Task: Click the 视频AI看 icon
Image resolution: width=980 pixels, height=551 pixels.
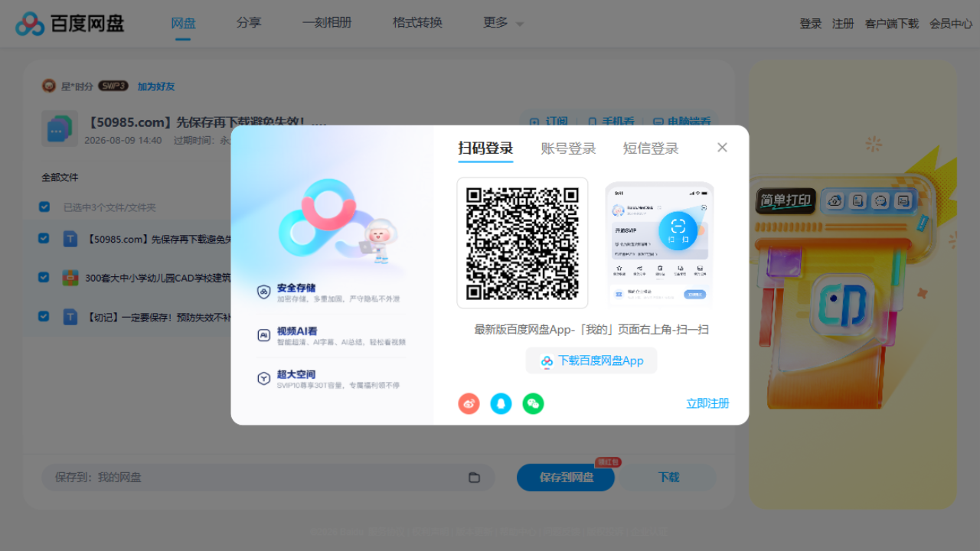Action: 263,335
